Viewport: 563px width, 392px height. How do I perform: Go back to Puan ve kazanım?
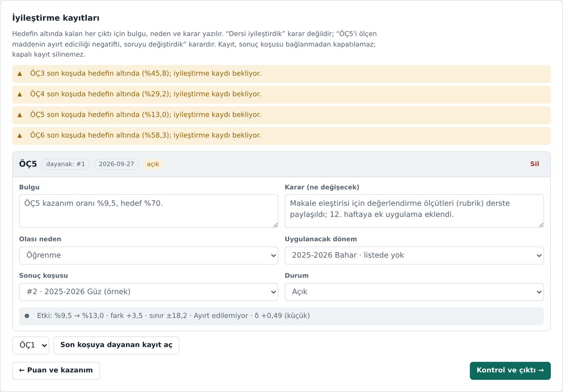tap(56, 370)
